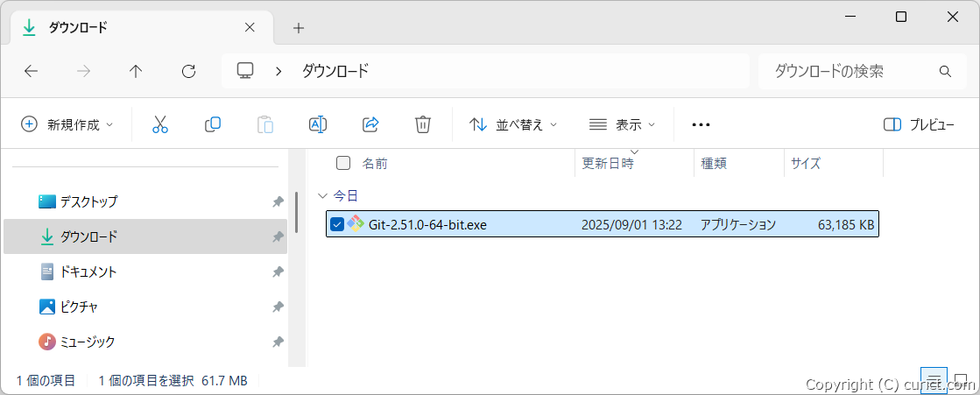Open the 表示 view dropdown
The width and height of the screenshot is (980, 395).
(x=622, y=124)
